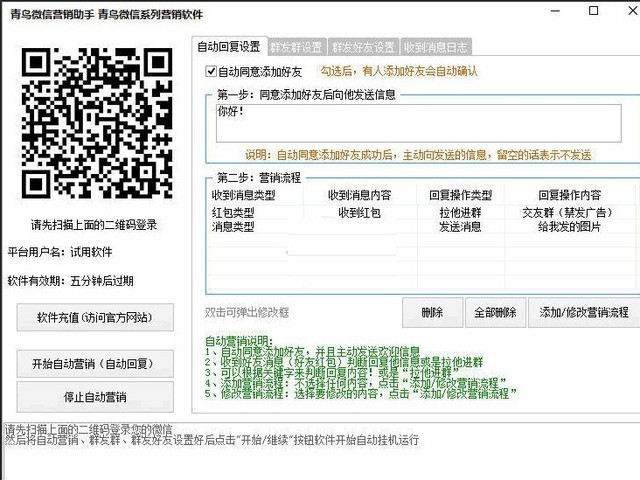Click the status log text area at bottom
640x480 pixels.
pyautogui.click(x=321, y=451)
